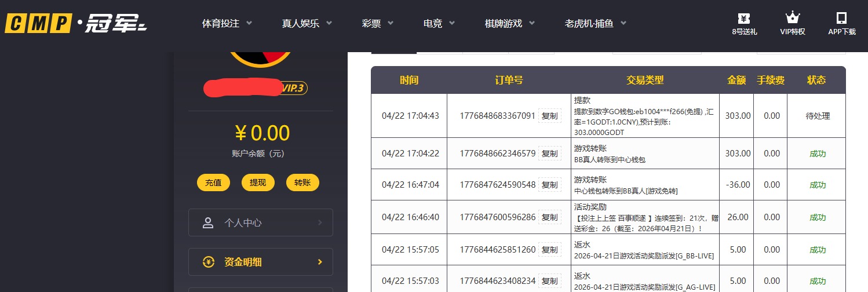
Task: Click the timestamp 04/22 16:47:04
Action: pos(410,185)
